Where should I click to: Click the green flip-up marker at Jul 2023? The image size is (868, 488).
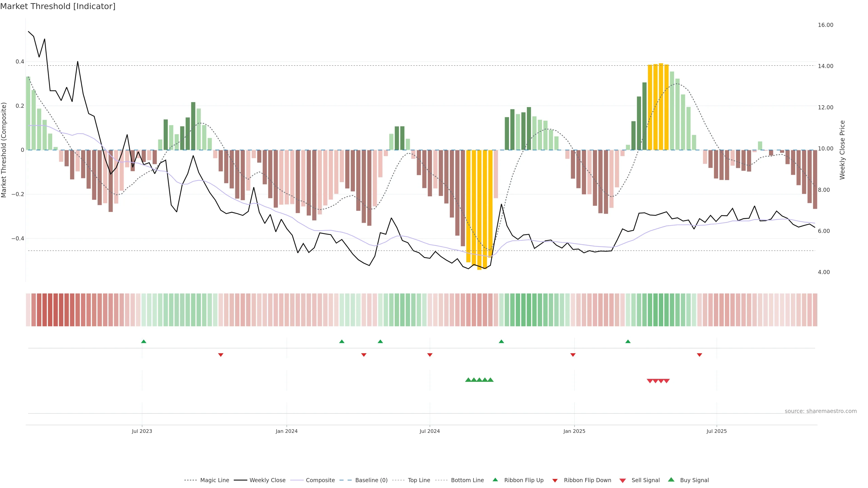[x=144, y=342]
